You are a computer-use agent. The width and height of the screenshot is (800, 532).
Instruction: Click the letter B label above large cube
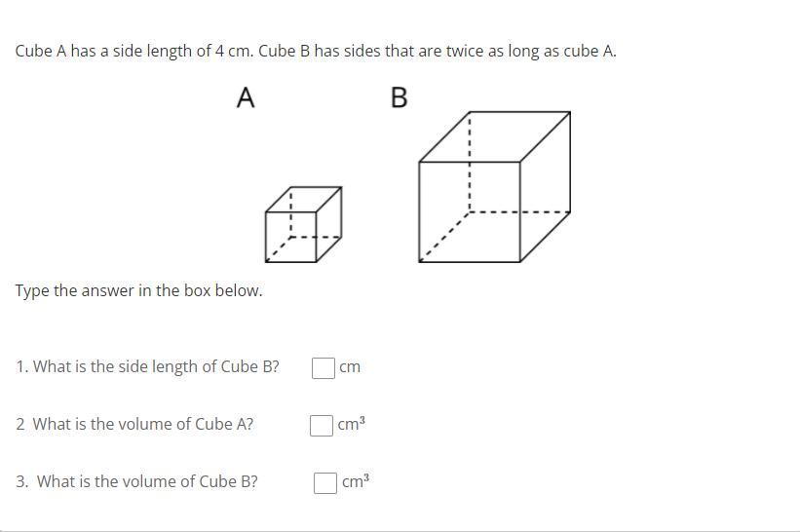399,98
